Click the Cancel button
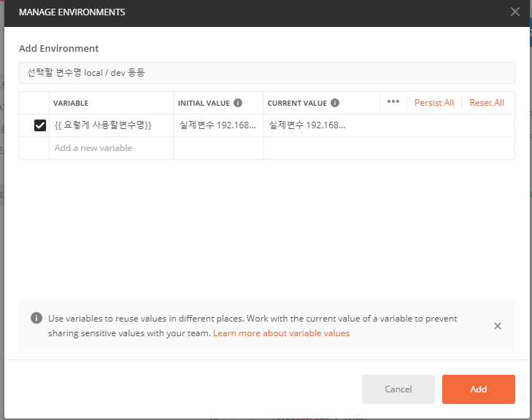 (398, 389)
